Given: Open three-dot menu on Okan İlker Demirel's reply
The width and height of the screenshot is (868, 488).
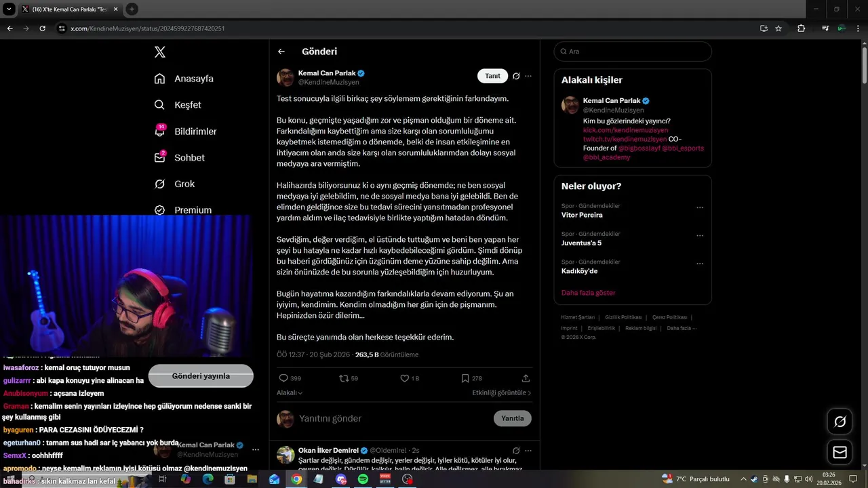Looking at the screenshot, I should (528, 450).
